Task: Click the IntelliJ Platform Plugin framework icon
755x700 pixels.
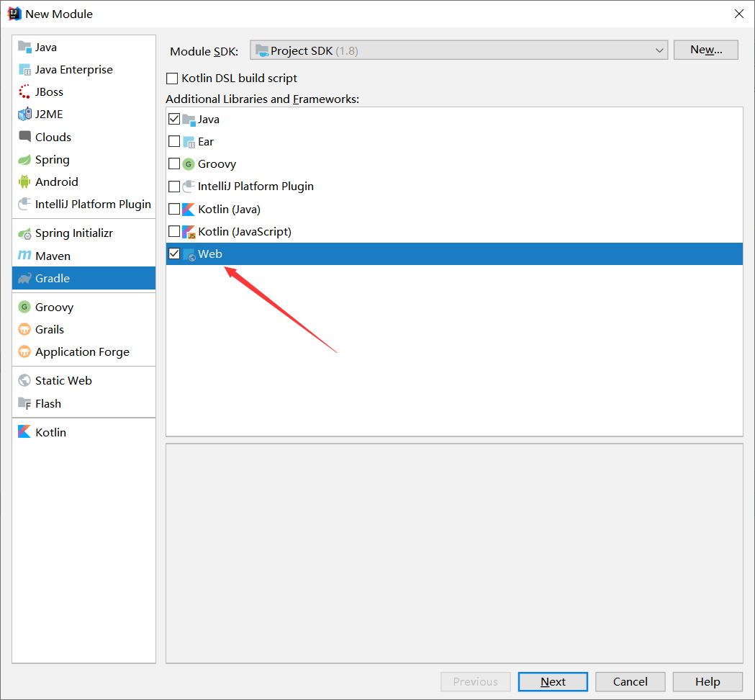Action: pyautogui.click(x=189, y=187)
